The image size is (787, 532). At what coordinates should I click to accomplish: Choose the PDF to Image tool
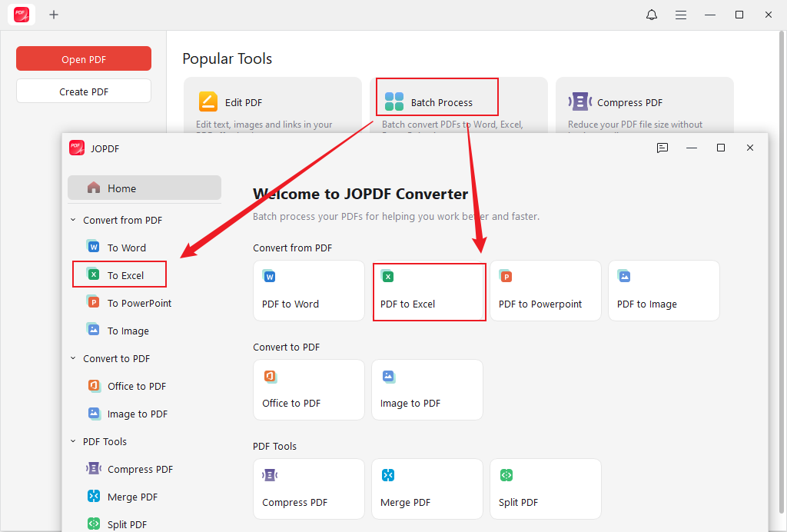tap(662, 291)
